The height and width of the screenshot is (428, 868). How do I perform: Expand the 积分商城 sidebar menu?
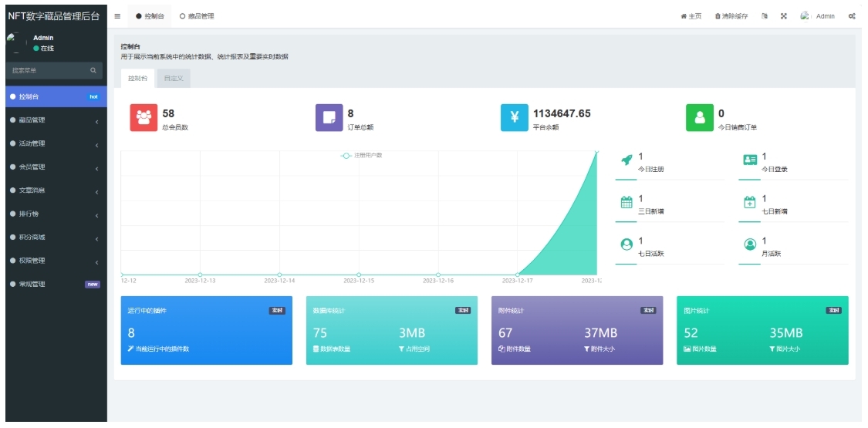click(x=53, y=238)
